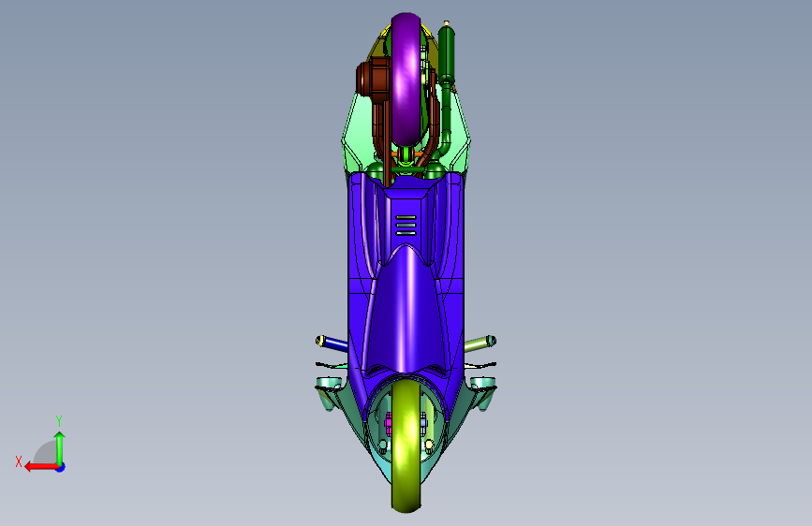Select the olive-yellow wheel at the model's bottom
The width and height of the screenshot is (812, 526).
[x=406, y=447]
